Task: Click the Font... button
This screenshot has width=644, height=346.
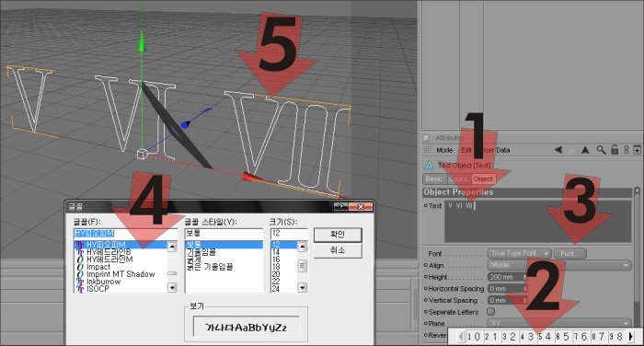Action: (x=570, y=254)
